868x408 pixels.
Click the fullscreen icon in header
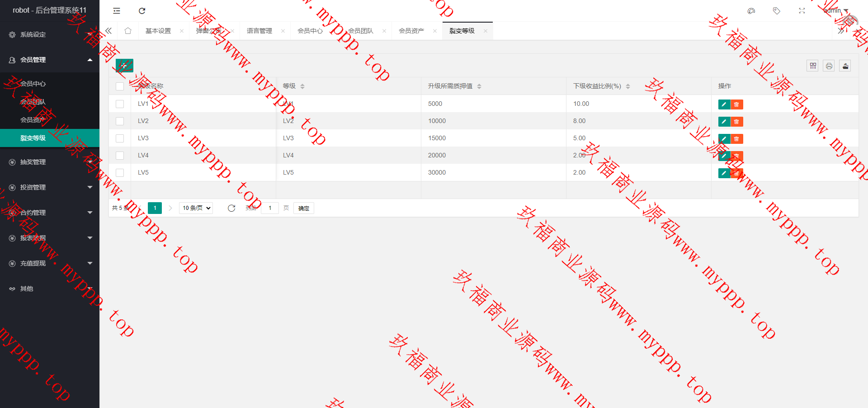pyautogui.click(x=802, y=11)
